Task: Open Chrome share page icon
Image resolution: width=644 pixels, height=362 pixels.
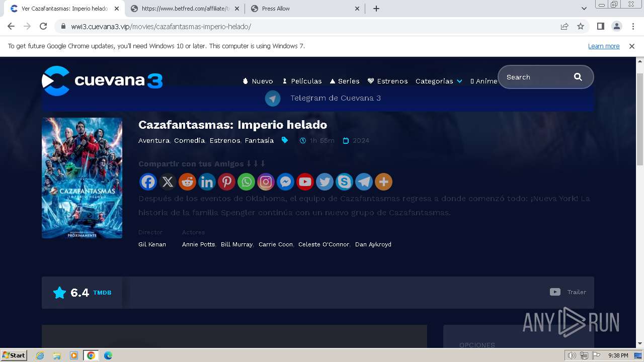Action: point(565,26)
